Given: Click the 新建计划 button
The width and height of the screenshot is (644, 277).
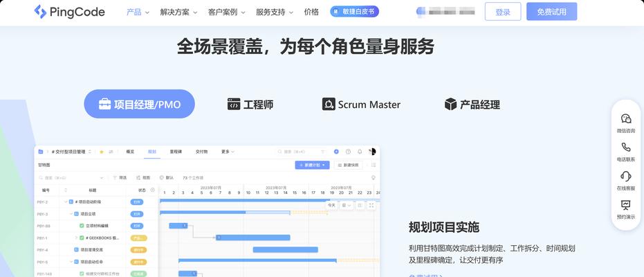Looking at the screenshot, I should pos(312,165).
